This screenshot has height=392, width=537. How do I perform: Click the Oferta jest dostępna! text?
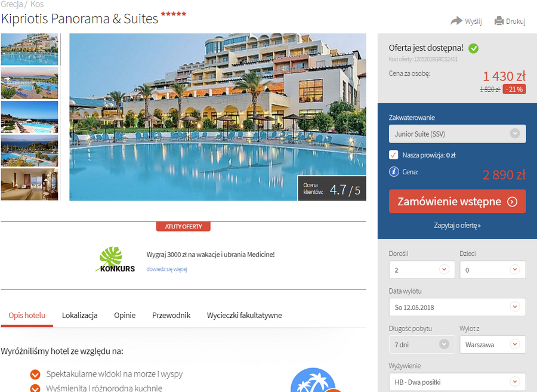[x=426, y=48]
